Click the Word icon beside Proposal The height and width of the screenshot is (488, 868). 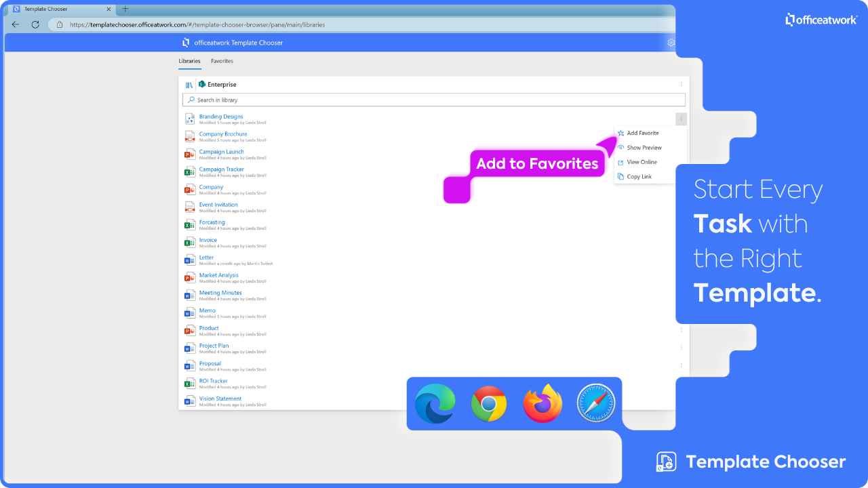[190, 366]
